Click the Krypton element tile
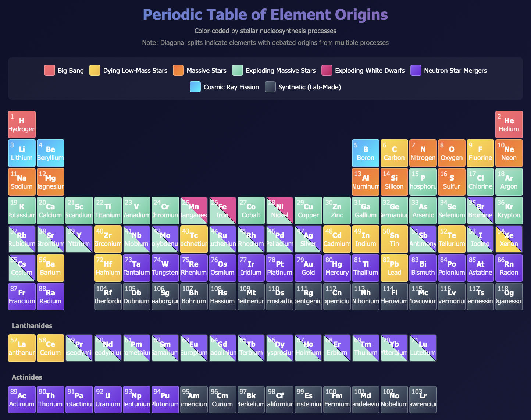531x420 pixels. (x=509, y=211)
